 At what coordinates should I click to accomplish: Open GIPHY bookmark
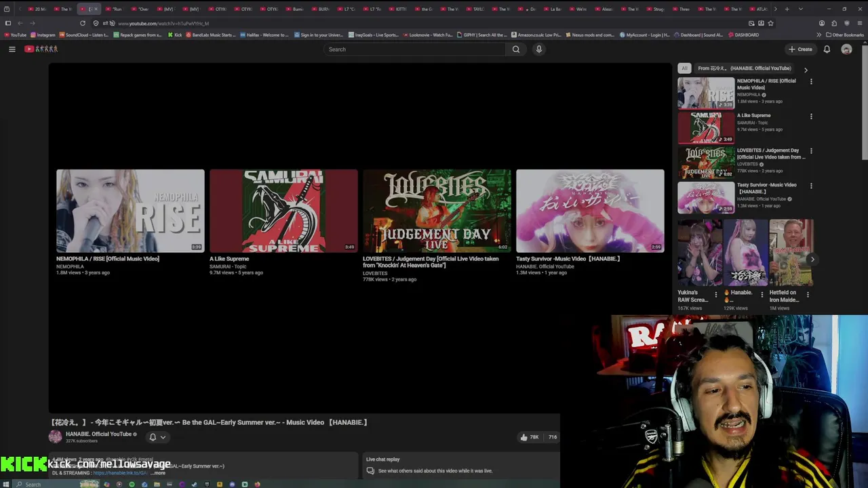[481, 35]
